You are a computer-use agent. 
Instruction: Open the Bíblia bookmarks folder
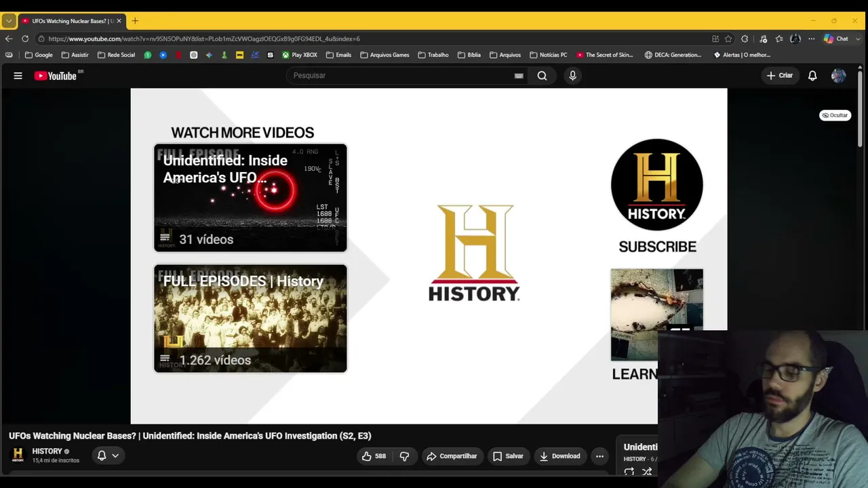469,55
